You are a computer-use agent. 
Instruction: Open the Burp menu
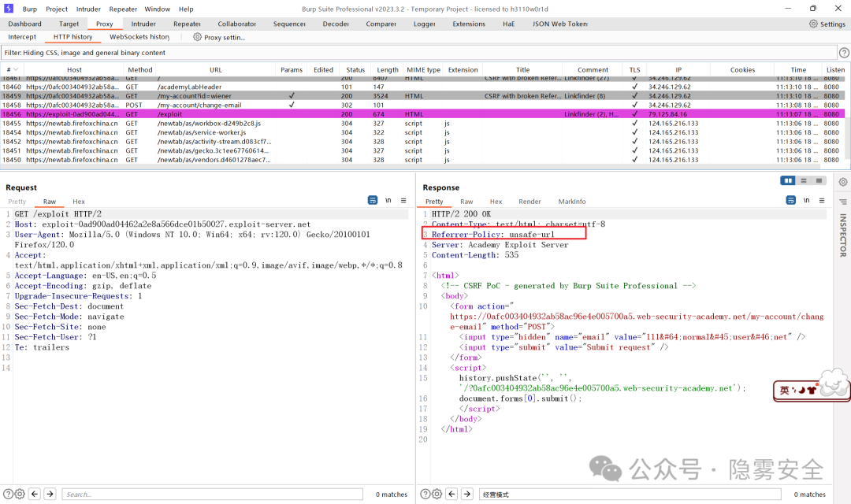pos(29,9)
